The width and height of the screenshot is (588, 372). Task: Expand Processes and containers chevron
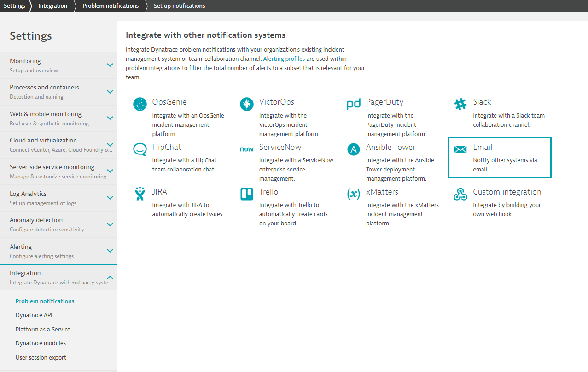pos(110,92)
